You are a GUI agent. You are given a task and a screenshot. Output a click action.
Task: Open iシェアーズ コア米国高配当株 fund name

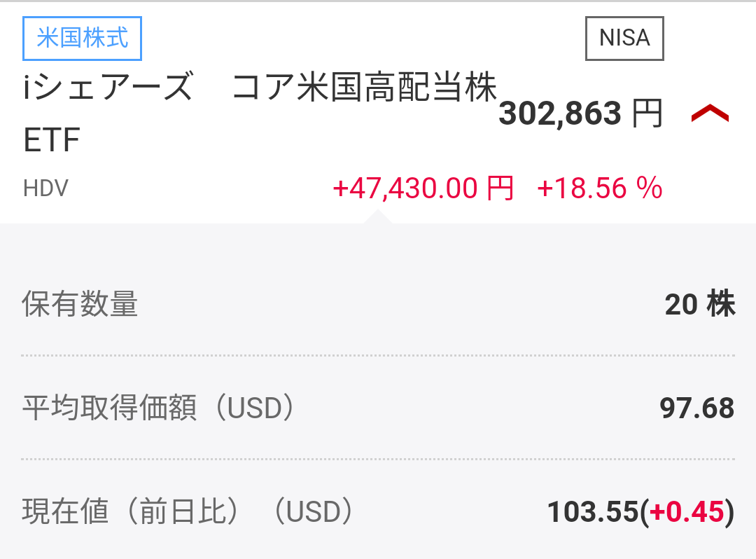259,89
